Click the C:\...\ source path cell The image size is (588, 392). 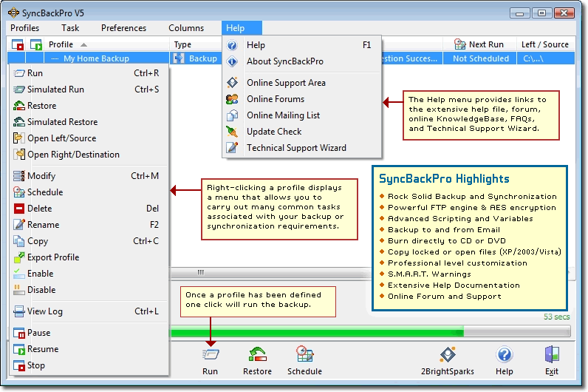[546, 58]
